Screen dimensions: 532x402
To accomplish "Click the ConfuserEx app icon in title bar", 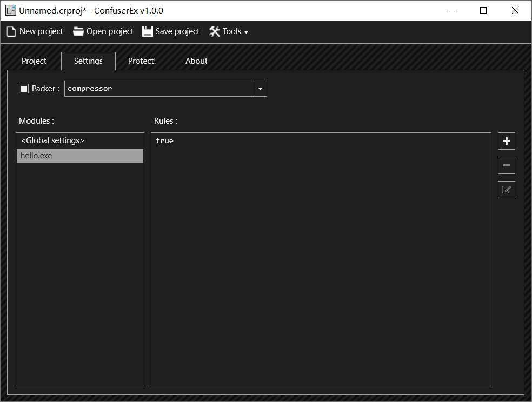I will [x=10, y=10].
